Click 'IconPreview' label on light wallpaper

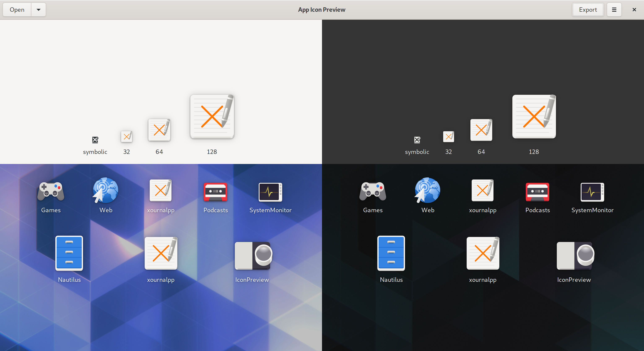click(x=252, y=280)
